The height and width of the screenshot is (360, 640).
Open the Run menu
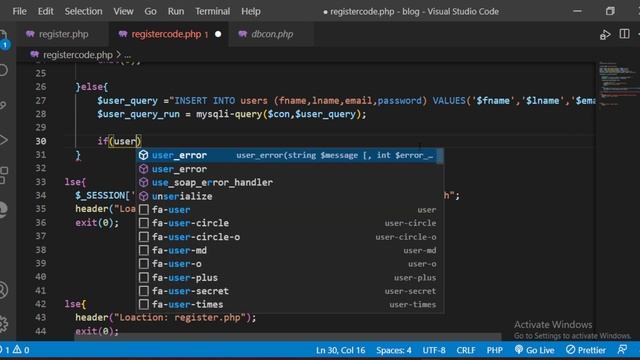point(176,11)
